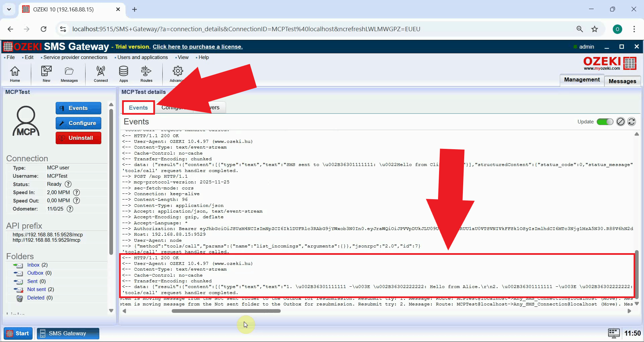644x342 pixels.
Task: Switch to the Management tab
Action: click(x=582, y=80)
